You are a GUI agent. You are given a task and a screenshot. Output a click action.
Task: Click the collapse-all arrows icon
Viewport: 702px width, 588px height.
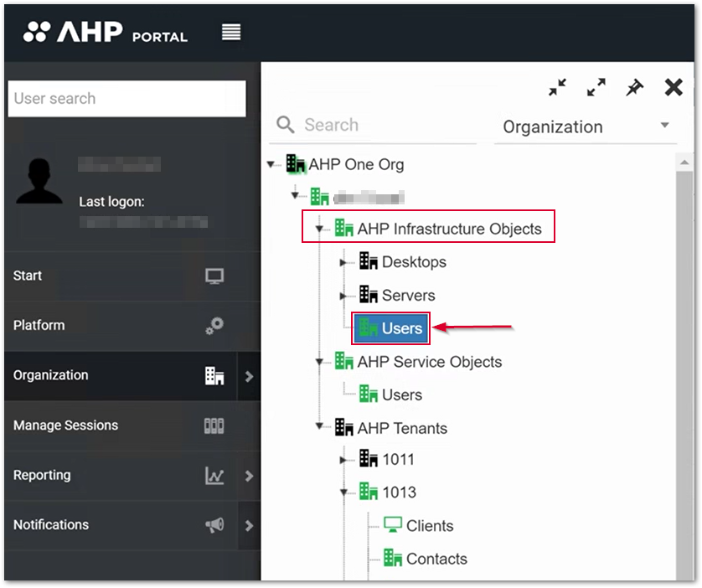pos(557,87)
